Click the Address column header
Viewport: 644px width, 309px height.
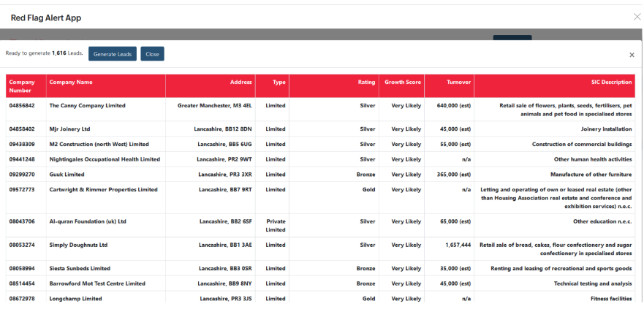(x=211, y=86)
